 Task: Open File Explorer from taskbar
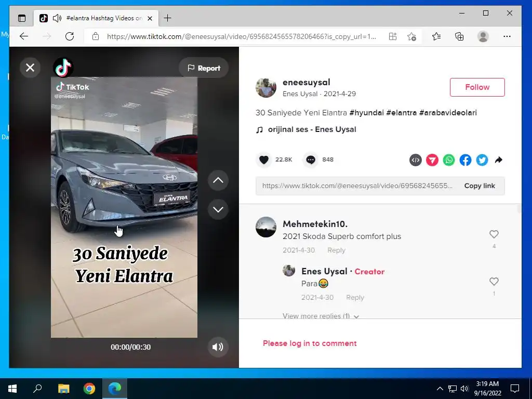click(63, 389)
